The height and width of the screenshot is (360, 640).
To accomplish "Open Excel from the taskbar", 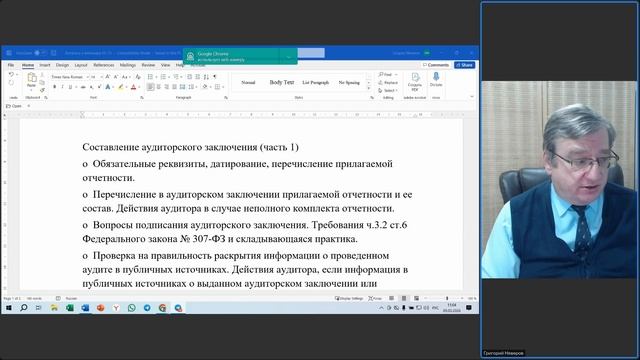I will (x=70, y=308).
